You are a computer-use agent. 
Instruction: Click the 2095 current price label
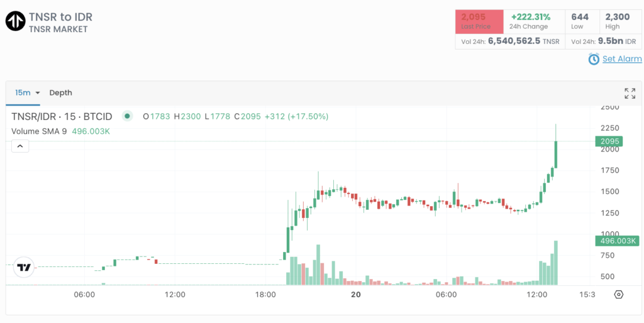pos(608,141)
